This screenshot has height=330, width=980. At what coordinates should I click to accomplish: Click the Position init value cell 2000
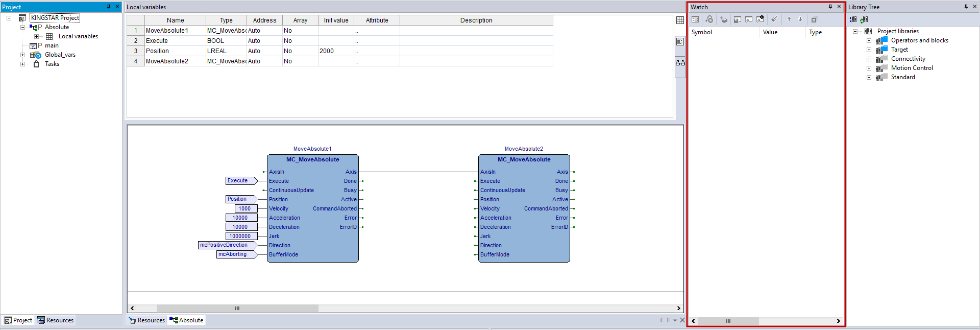[x=335, y=51]
